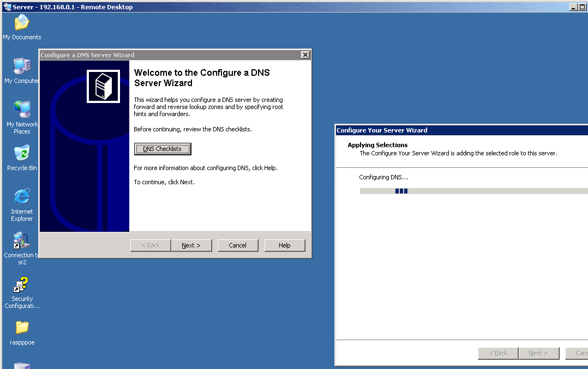Viewport: 588px width, 369px height.
Task: Open Help in the DNS Server Wizard
Action: point(285,245)
